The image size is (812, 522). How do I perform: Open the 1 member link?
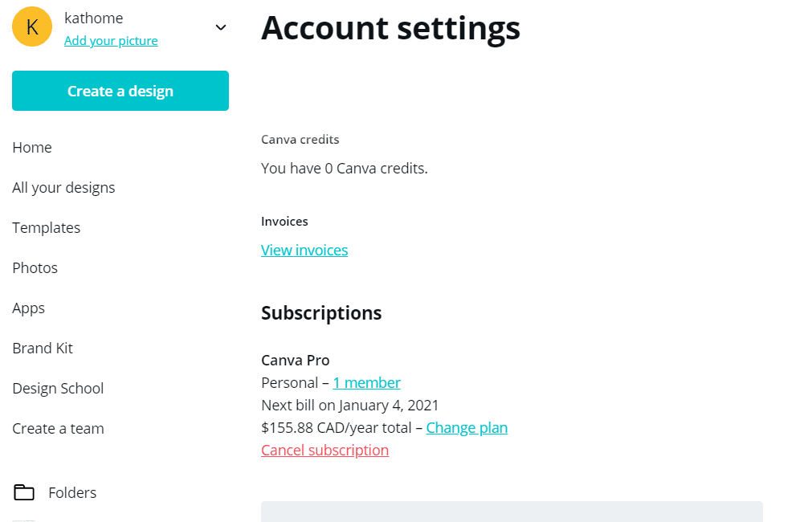[366, 383]
